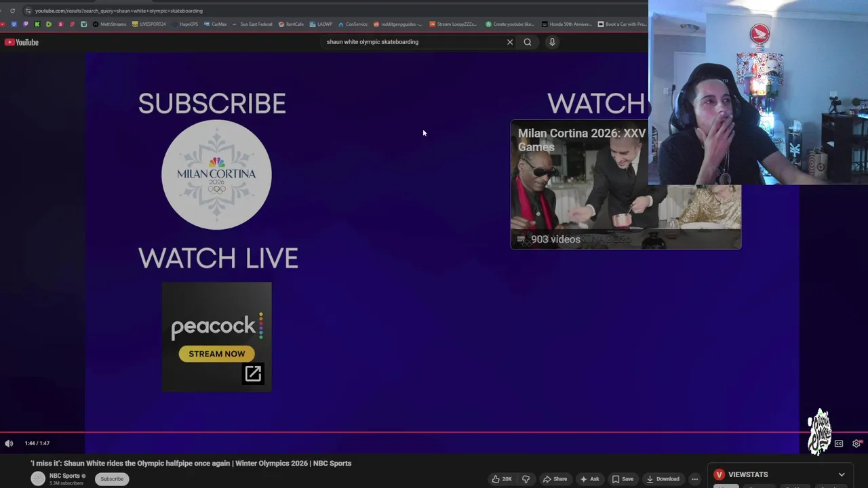
Task: Click the search magnifier button
Action: (x=528, y=42)
